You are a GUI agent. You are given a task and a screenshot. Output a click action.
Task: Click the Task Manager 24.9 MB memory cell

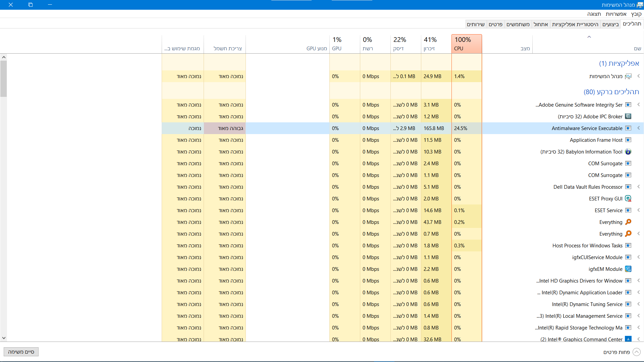pos(436,76)
